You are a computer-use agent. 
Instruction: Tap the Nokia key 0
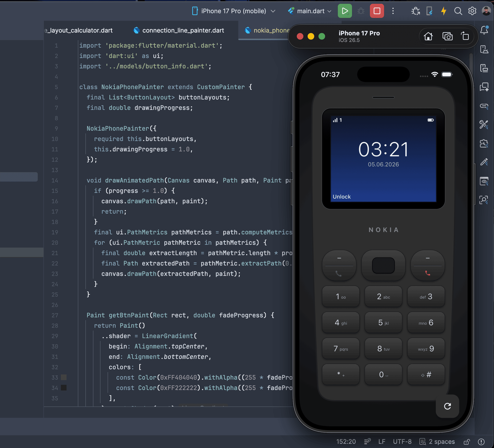(383, 374)
